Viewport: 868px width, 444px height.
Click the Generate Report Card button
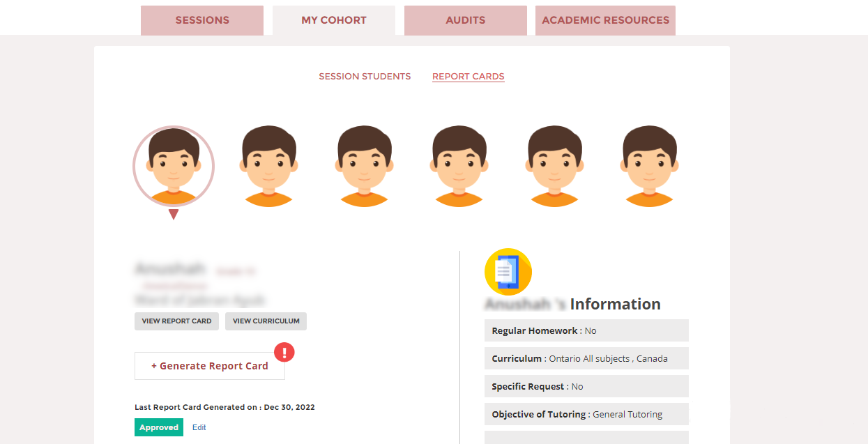209,365
